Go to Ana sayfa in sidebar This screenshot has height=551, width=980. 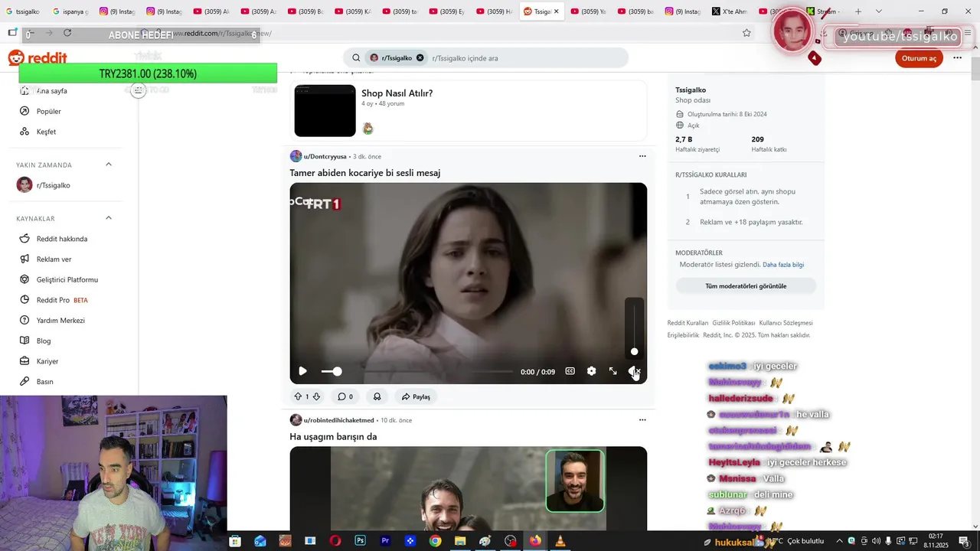(52, 91)
